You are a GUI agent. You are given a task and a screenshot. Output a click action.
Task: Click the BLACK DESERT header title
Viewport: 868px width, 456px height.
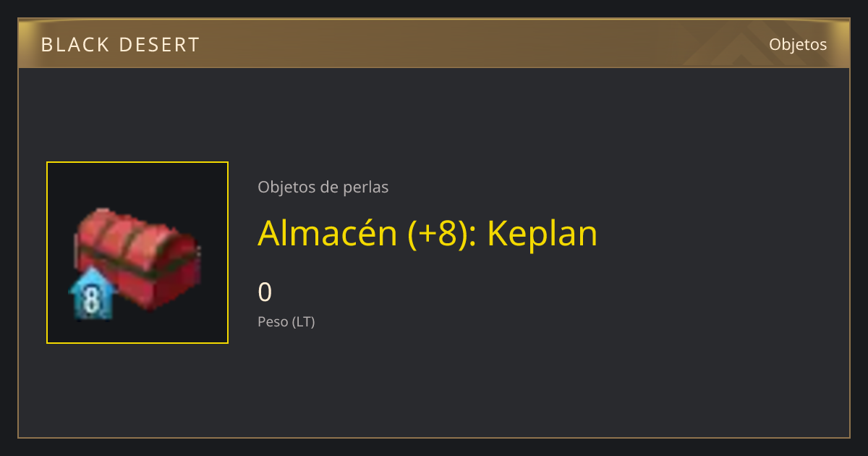(x=120, y=45)
